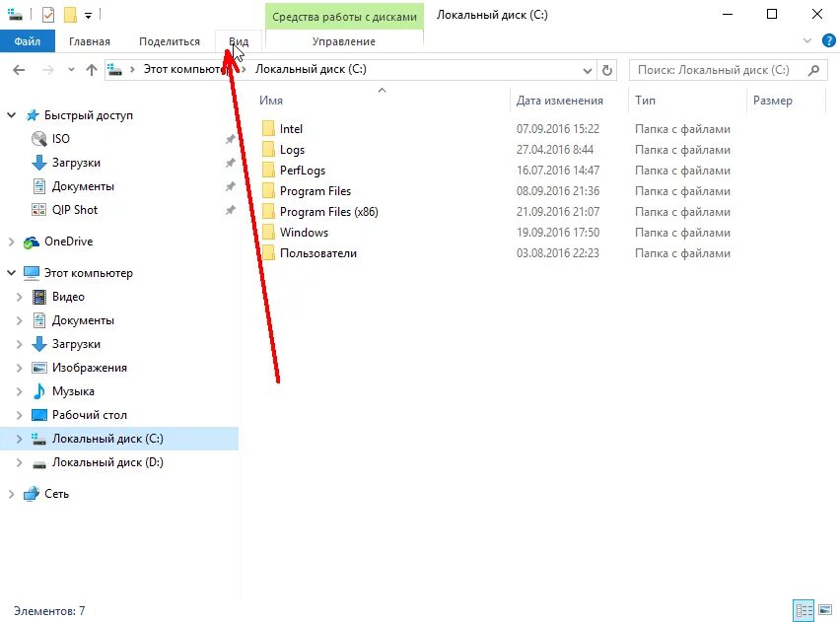This screenshot has width=840, height=622.
Task: Click the Properties quick access toolbar icon
Action: tap(48, 15)
